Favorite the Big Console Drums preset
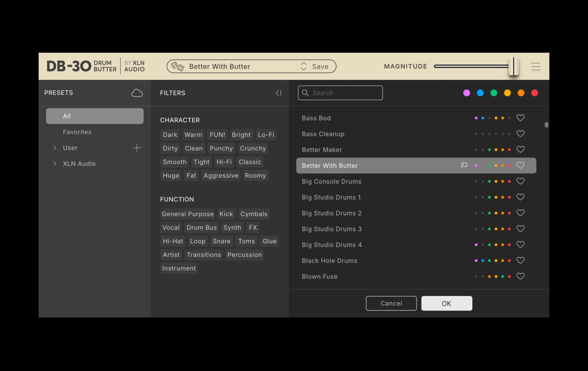This screenshot has height=371, width=588. pyautogui.click(x=520, y=181)
